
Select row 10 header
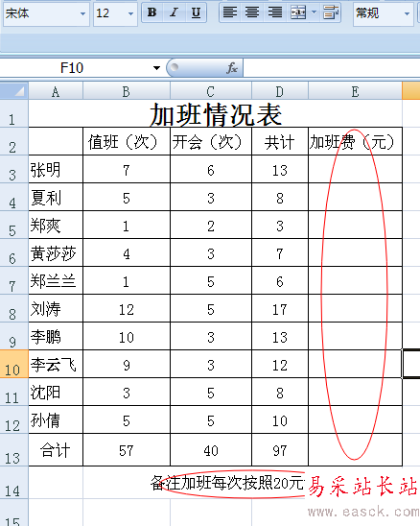pyautogui.click(x=13, y=364)
